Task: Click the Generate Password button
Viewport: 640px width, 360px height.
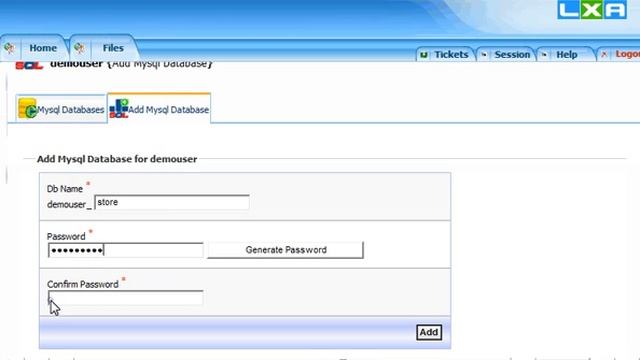Action: click(285, 250)
